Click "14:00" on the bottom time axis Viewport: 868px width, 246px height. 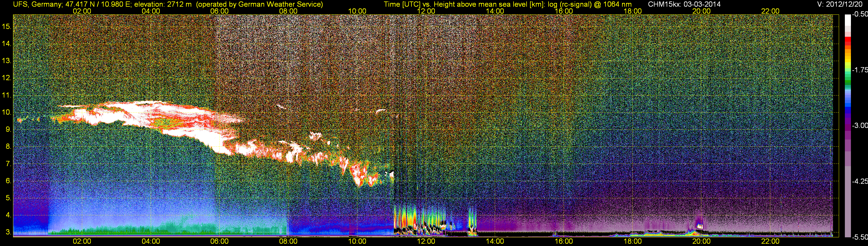[495, 241]
